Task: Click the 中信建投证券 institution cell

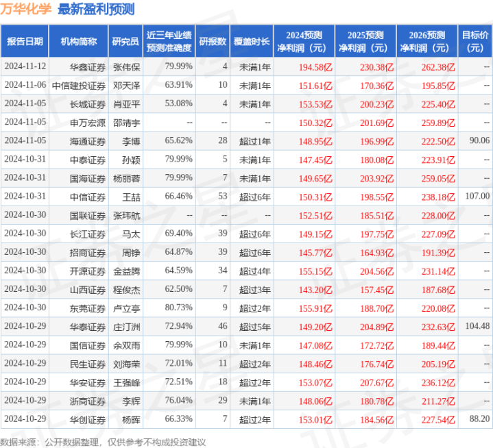Action: tap(79, 86)
